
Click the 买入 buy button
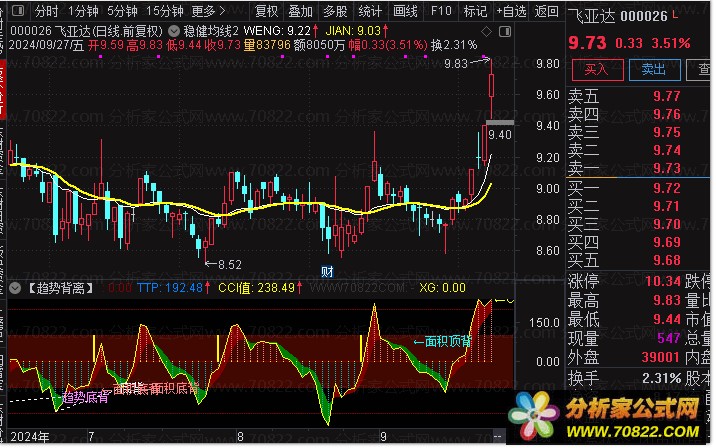597,69
